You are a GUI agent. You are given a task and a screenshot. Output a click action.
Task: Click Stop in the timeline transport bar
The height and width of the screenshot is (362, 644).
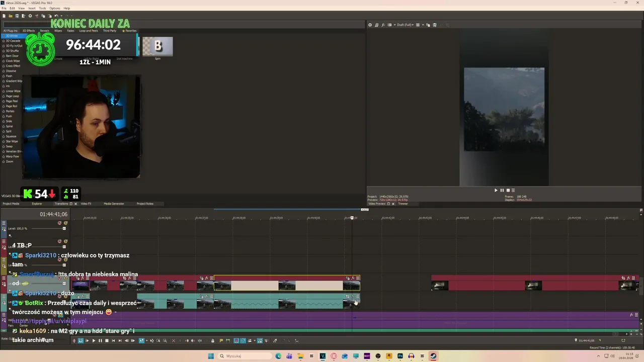point(107,341)
